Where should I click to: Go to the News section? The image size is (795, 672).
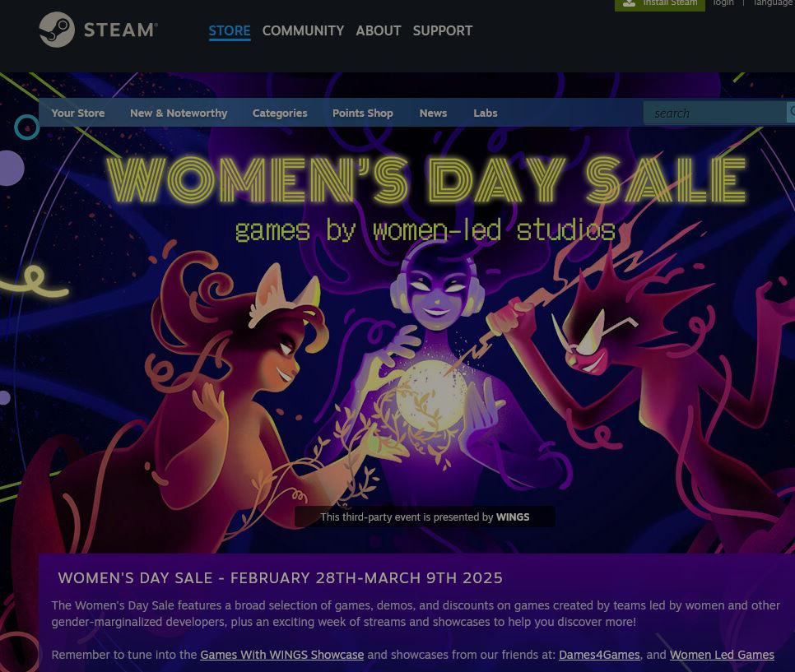[433, 113]
